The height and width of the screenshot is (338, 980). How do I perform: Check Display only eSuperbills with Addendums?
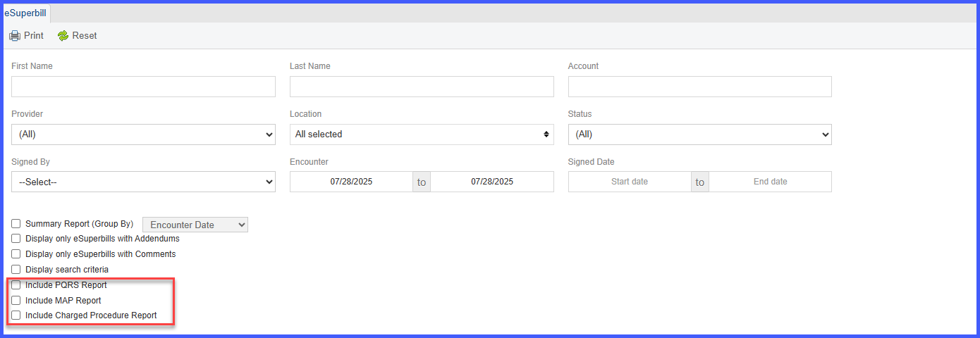[16, 239]
